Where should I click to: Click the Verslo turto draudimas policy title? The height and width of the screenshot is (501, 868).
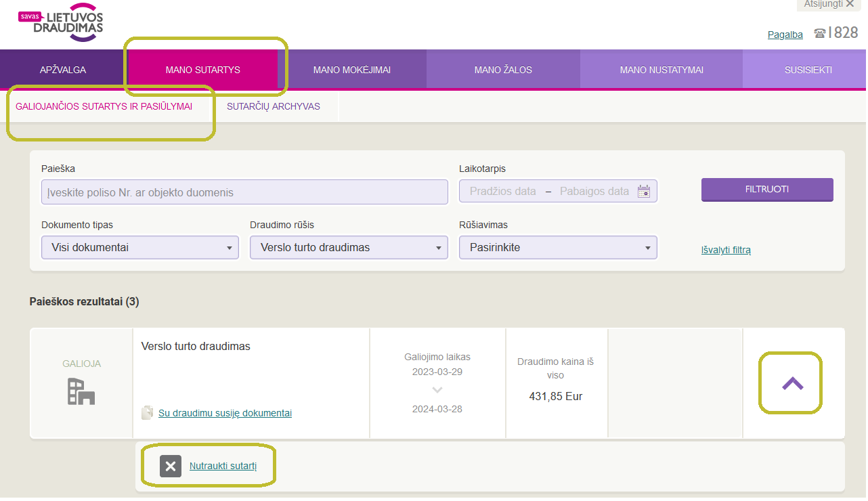point(196,347)
